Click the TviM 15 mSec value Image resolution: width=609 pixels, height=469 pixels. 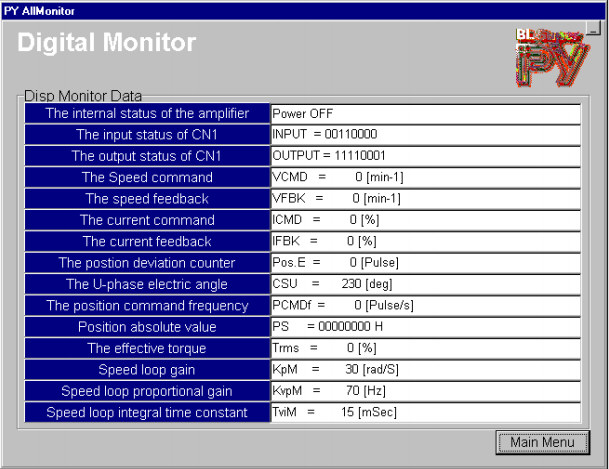point(425,412)
